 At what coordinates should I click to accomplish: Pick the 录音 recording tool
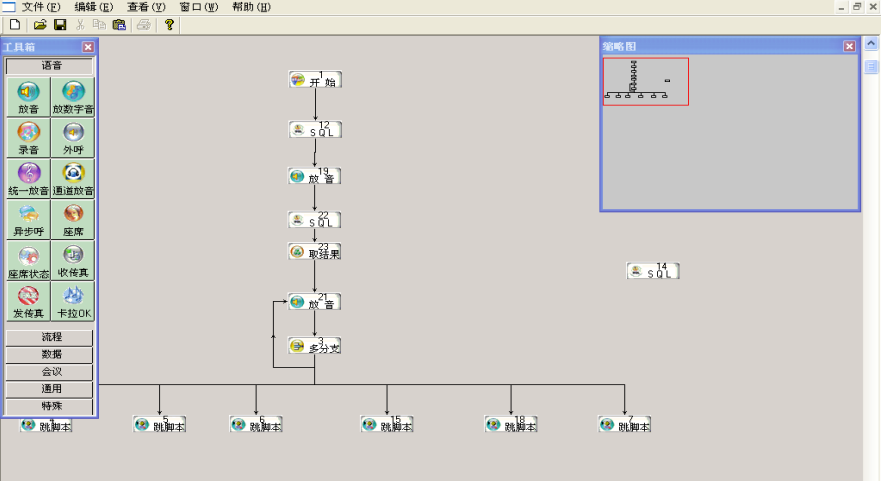click(x=28, y=138)
